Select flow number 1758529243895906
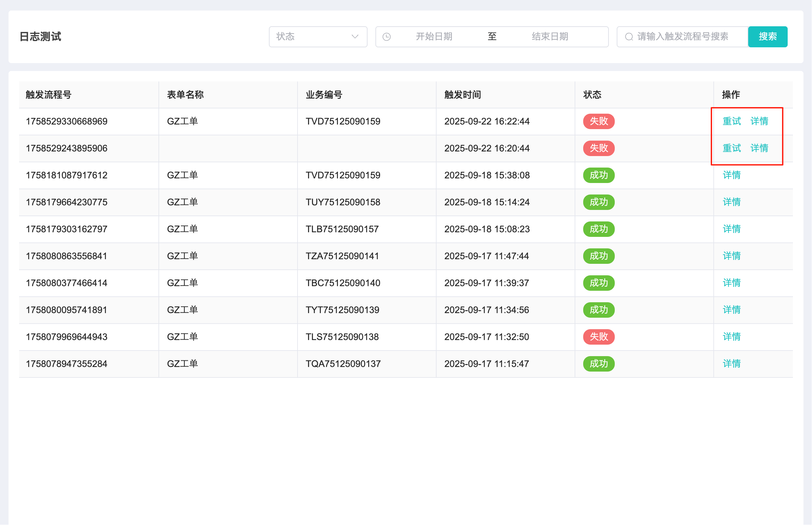 (x=66, y=148)
